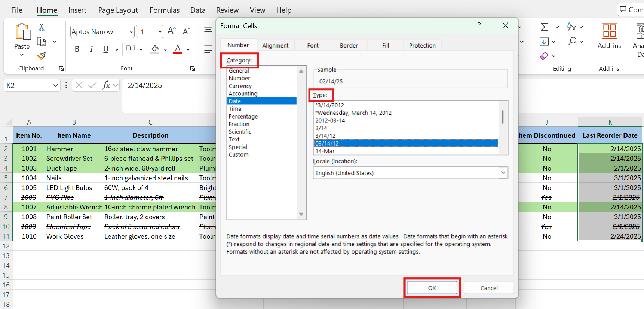The height and width of the screenshot is (309, 644).
Task: Click the Find & Select magnifier icon
Action: (571, 41)
